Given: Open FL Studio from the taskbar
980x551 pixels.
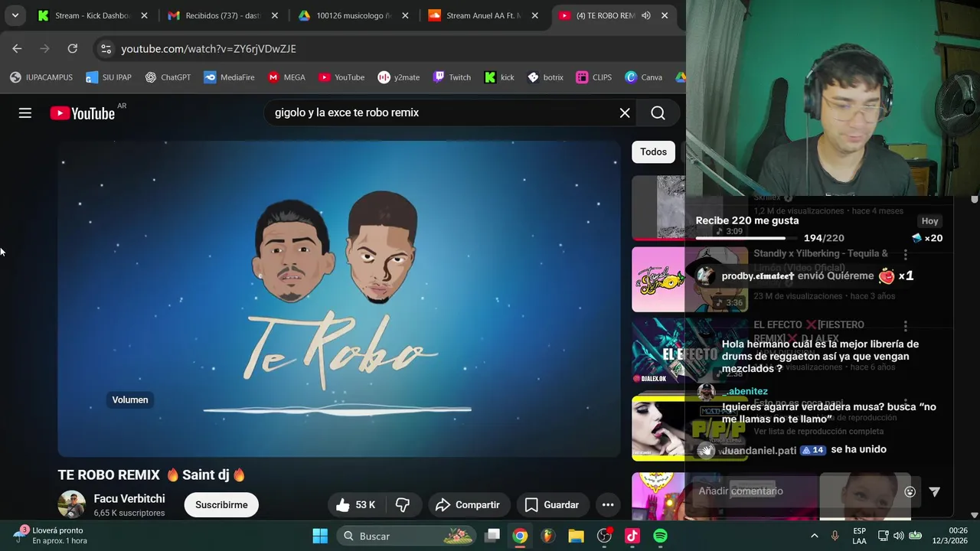Looking at the screenshot, I should [547, 536].
